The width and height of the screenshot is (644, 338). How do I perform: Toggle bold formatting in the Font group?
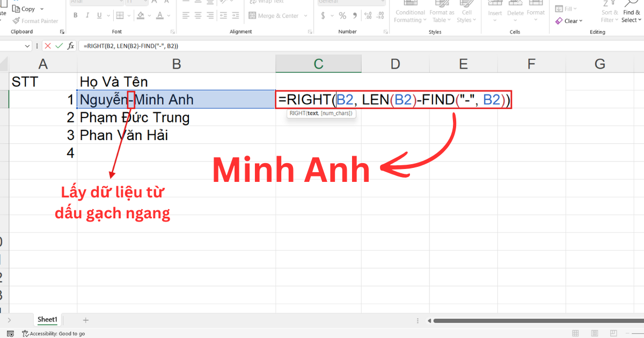75,15
